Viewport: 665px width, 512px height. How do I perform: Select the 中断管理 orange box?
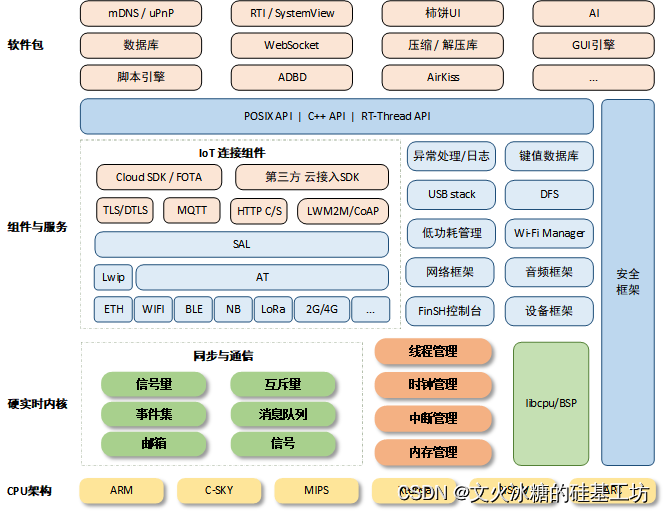click(x=433, y=419)
